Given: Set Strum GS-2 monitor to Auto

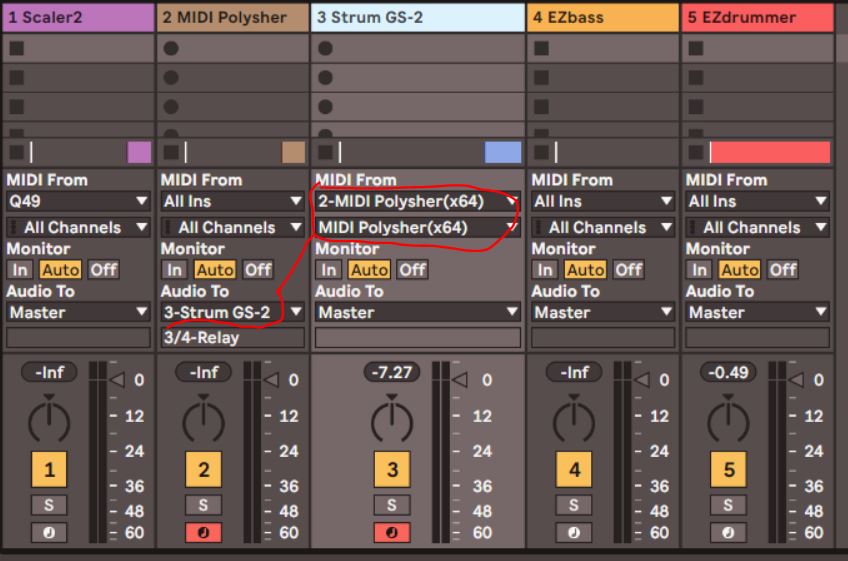Looking at the screenshot, I should tap(369, 269).
